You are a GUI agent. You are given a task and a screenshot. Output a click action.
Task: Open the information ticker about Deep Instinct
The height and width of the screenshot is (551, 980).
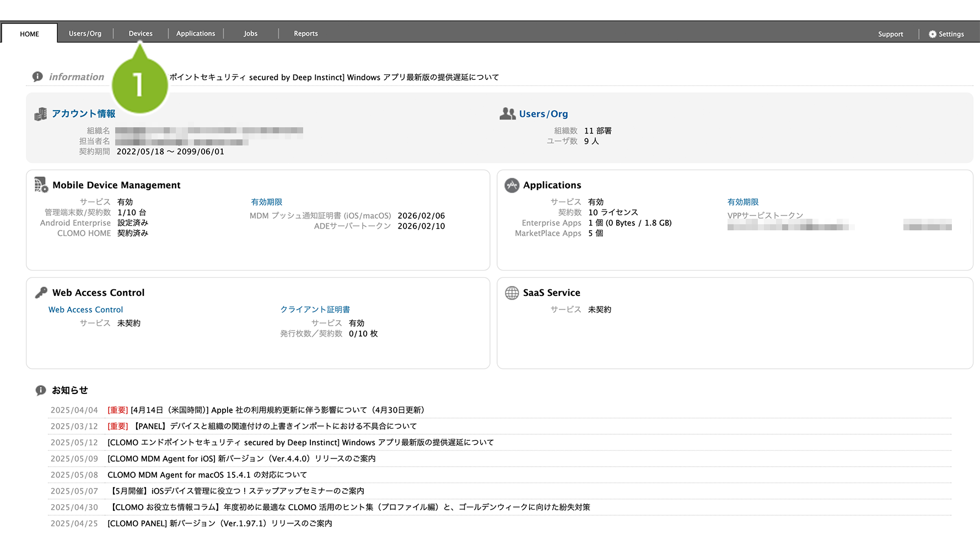click(334, 77)
